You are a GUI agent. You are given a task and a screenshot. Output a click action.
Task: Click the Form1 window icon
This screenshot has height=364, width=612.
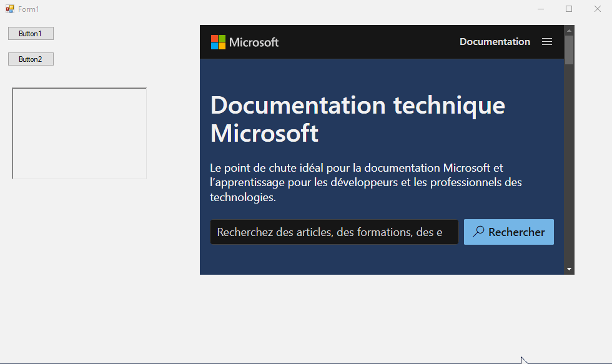pyautogui.click(x=10, y=9)
